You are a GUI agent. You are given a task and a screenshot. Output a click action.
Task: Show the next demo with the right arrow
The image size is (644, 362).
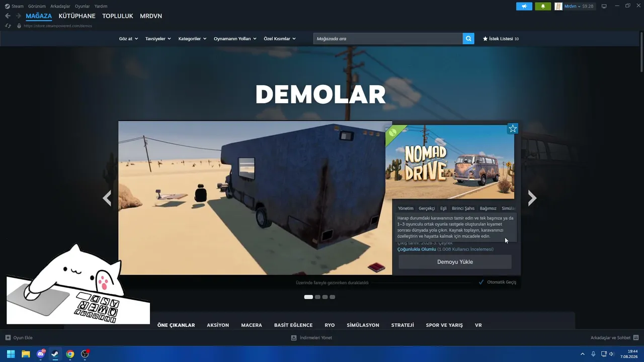532,198
